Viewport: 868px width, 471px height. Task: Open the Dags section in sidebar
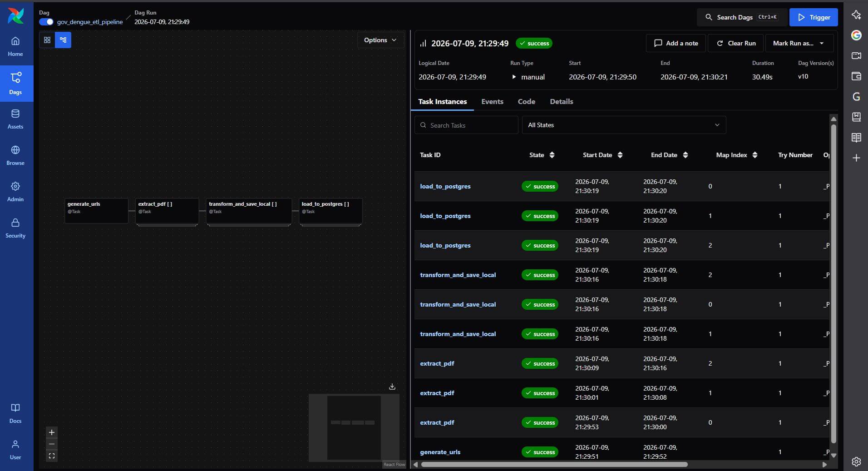(x=15, y=83)
